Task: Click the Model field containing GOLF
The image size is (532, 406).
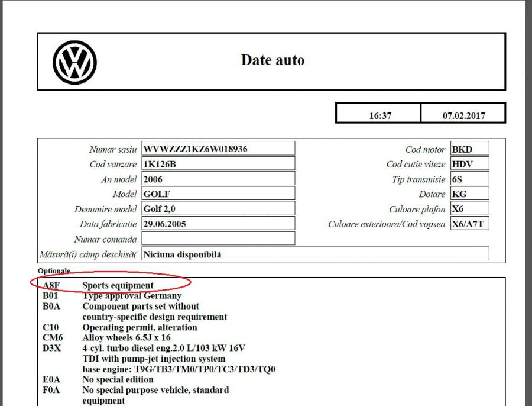Action: pyautogui.click(x=218, y=194)
